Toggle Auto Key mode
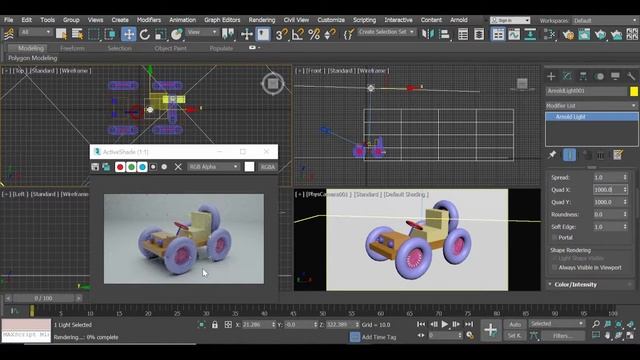This screenshot has height=360, width=640. pos(515,324)
